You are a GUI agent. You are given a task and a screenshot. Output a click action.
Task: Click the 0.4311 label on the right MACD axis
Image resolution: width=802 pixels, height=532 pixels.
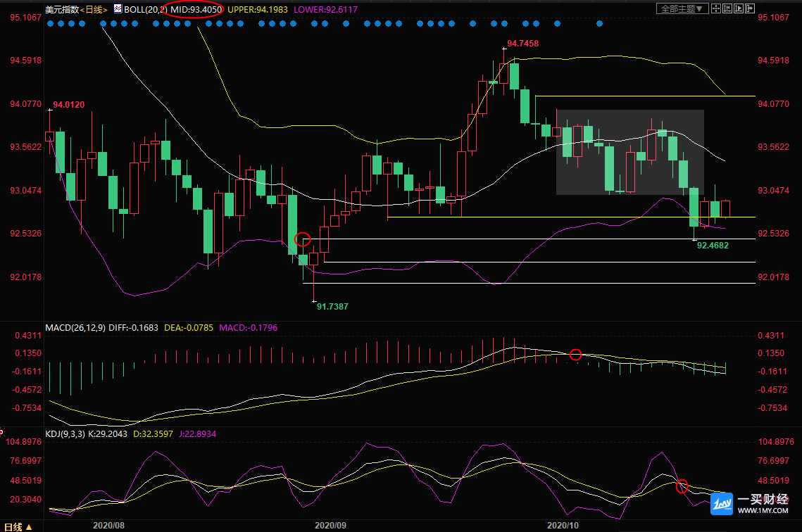pos(771,336)
